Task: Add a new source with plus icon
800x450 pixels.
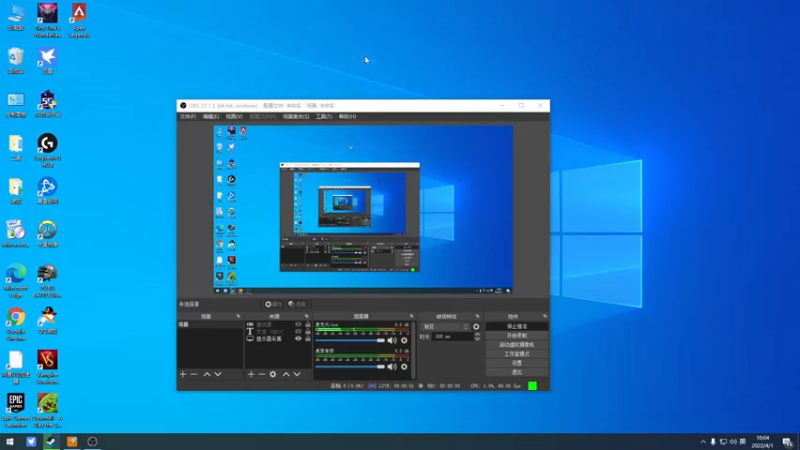Action: pos(251,374)
